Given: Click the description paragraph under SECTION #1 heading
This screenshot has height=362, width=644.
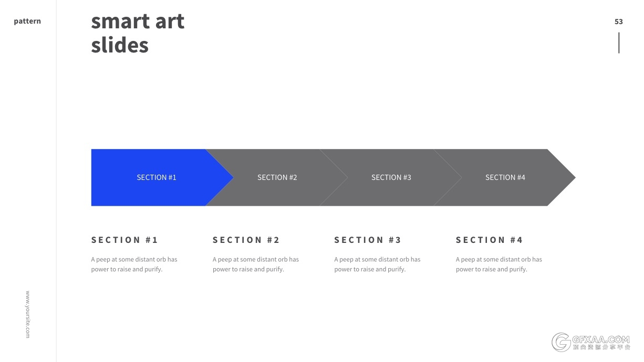Looking at the screenshot, I should [x=134, y=264].
